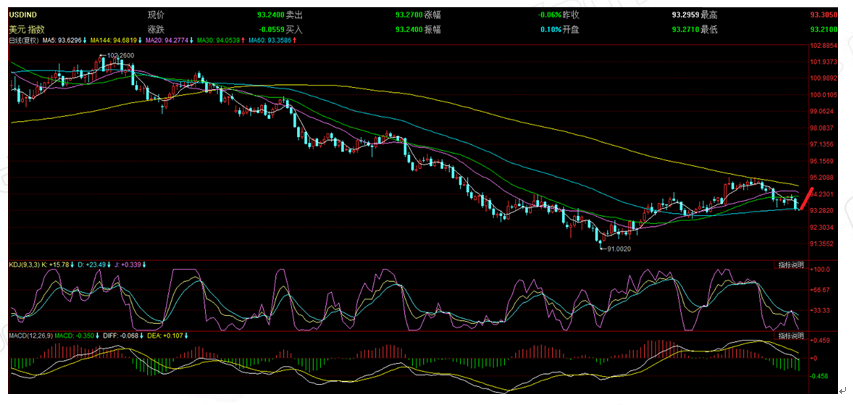Click the 最高 high value 93.3050
Screen dimensions: 853x405
coord(823,16)
